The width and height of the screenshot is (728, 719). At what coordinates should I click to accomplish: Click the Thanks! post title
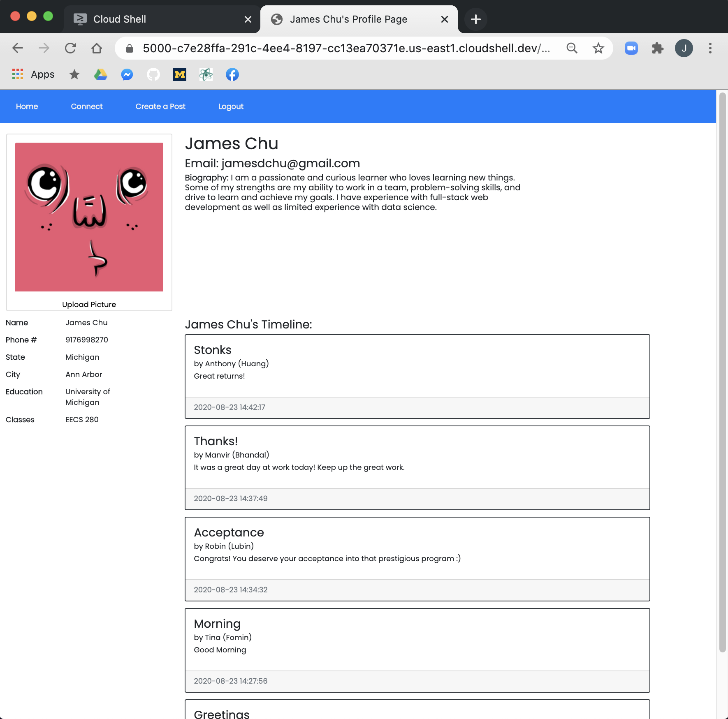[x=216, y=441]
